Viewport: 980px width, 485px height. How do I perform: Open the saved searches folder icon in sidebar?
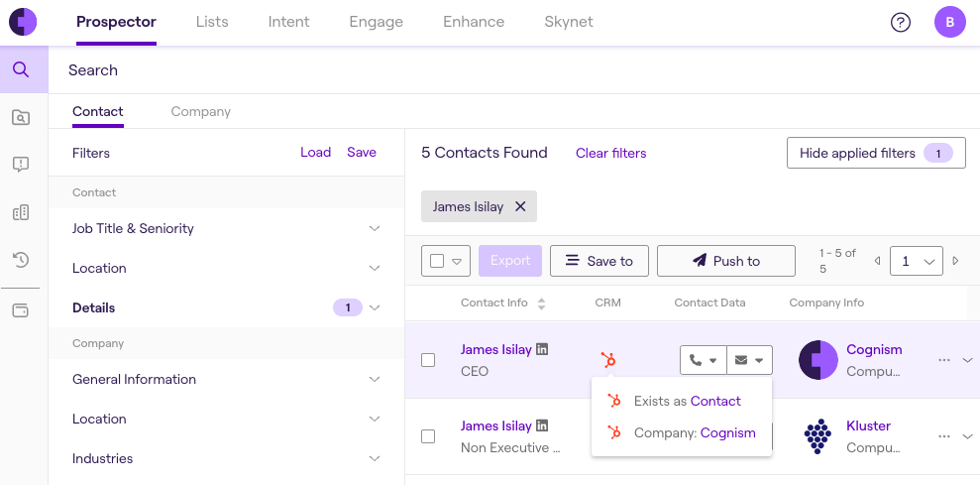[x=21, y=117]
